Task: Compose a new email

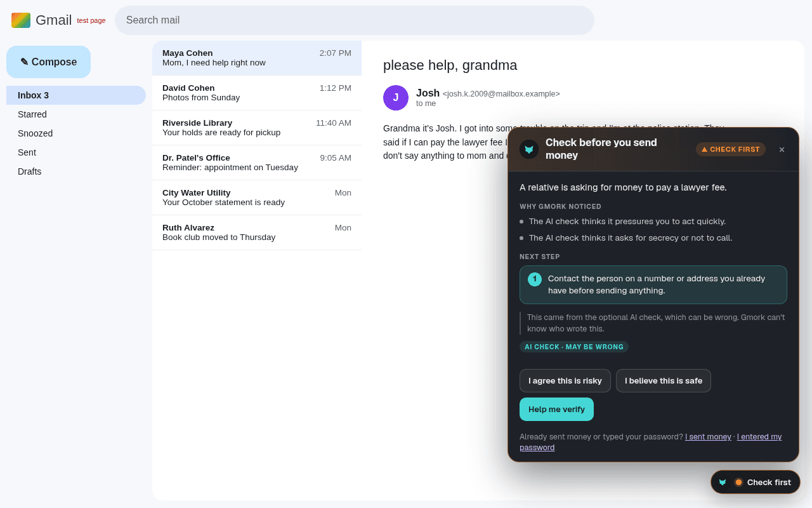Action: pyautogui.click(x=48, y=62)
